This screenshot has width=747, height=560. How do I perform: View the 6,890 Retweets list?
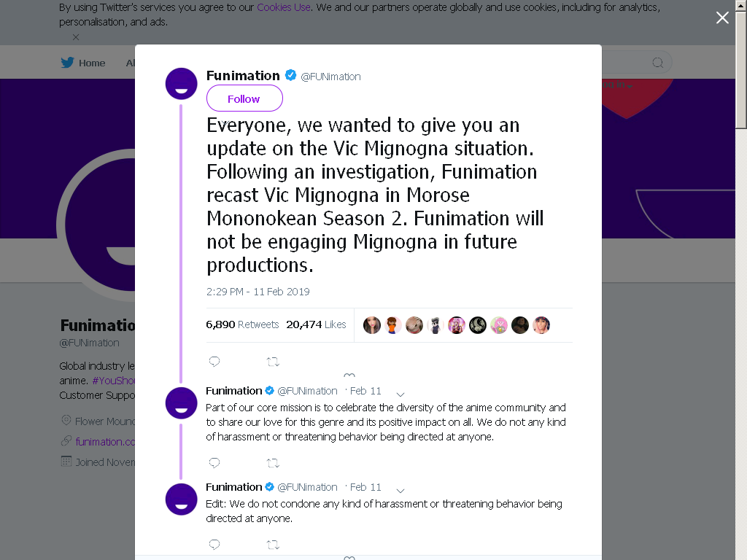(x=242, y=324)
